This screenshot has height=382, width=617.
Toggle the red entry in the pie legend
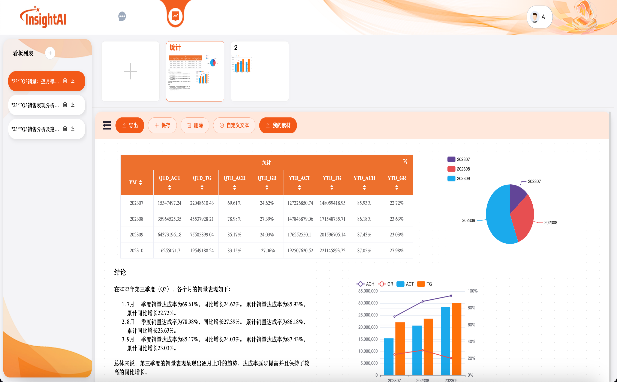pyautogui.click(x=459, y=169)
